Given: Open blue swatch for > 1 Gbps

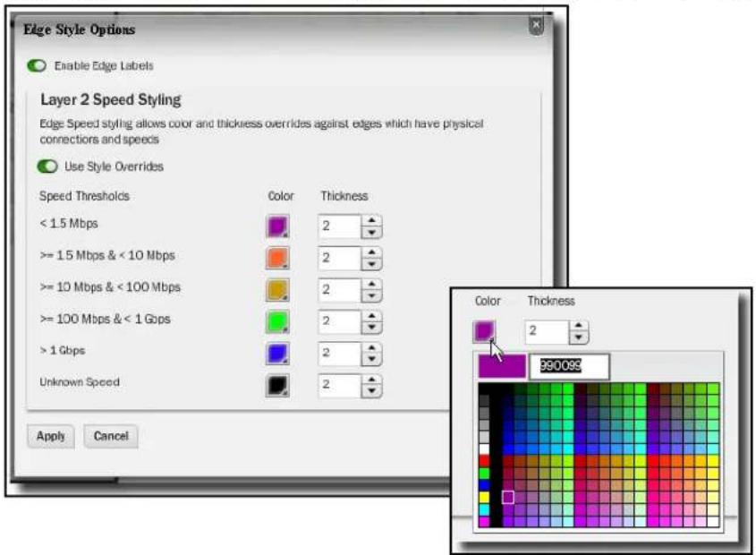Looking at the screenshot, I should [277, 354].
